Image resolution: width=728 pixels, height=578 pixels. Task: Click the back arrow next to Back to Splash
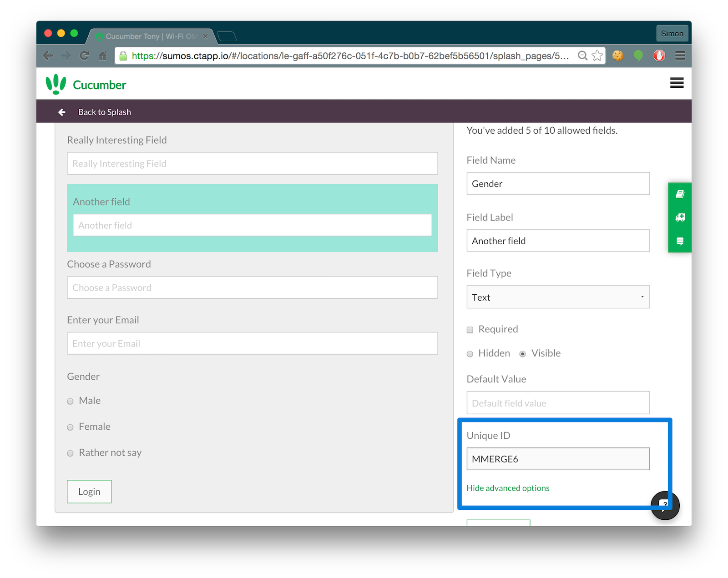click(x=62, y=112)
